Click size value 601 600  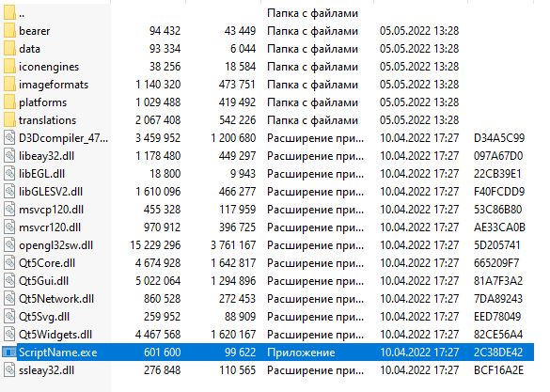pos(162,353)
